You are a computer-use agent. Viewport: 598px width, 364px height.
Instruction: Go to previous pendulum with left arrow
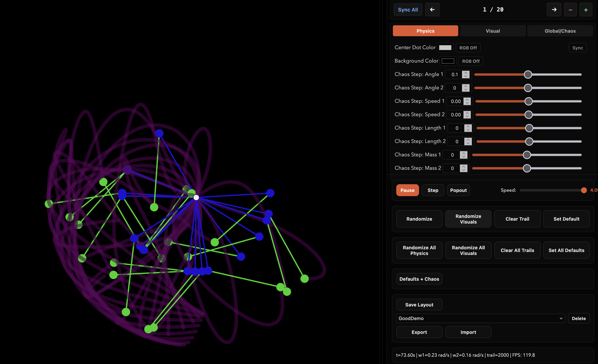point(432,10)
